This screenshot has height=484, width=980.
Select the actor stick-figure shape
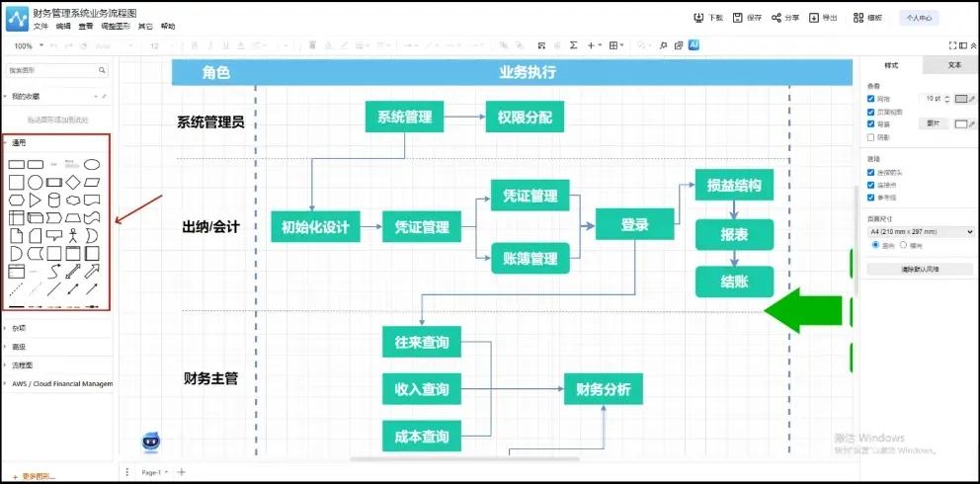point(73,235)
